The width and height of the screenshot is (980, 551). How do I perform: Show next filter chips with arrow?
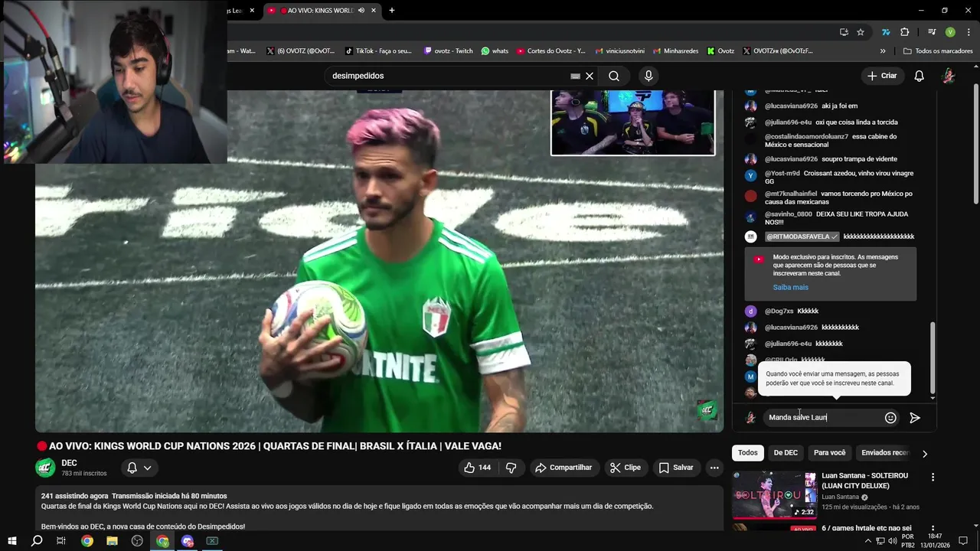pos(924,454)
